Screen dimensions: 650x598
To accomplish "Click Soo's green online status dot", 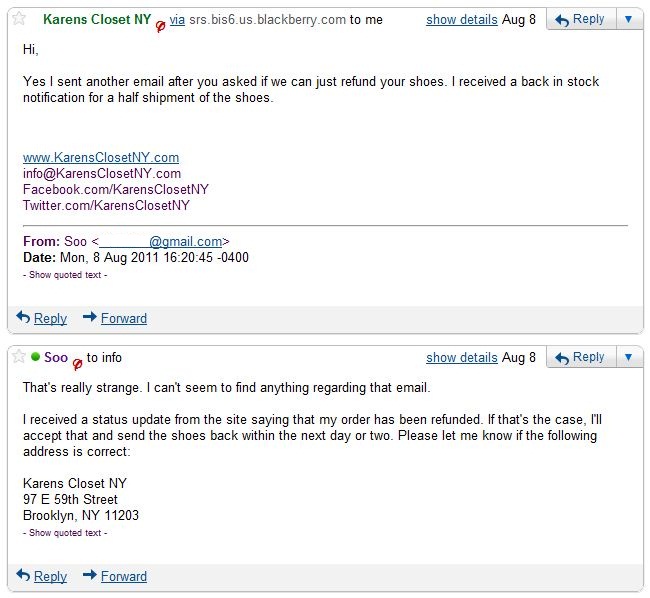I will pyautogui.click(x=36, y=356).
